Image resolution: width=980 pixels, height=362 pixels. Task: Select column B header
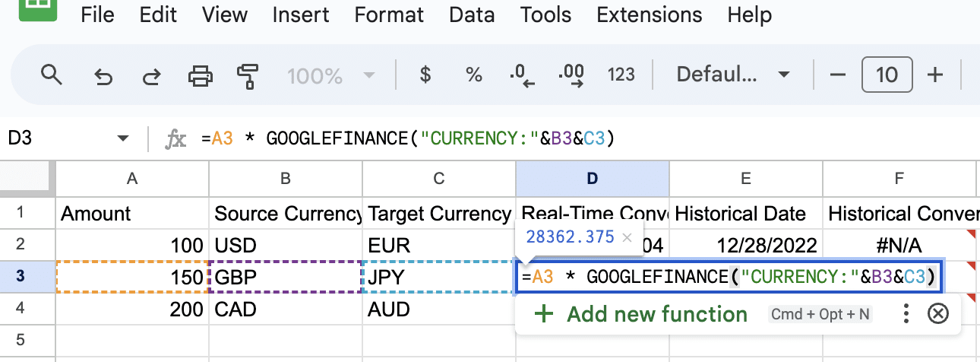pyautogui.click(x=286, y=178)
